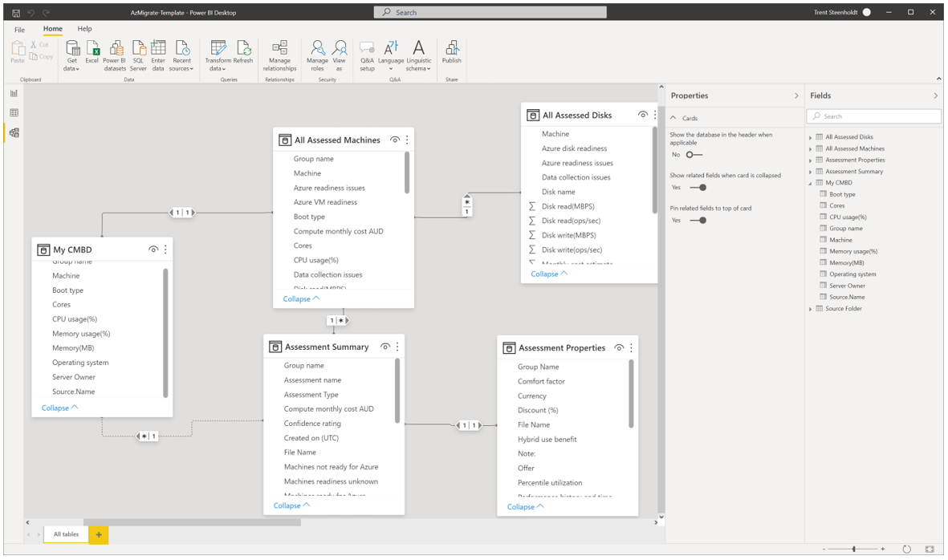Toggle visibility of Assessment Summary table
This screenshot has width=948, height=560.
point(385,347)
